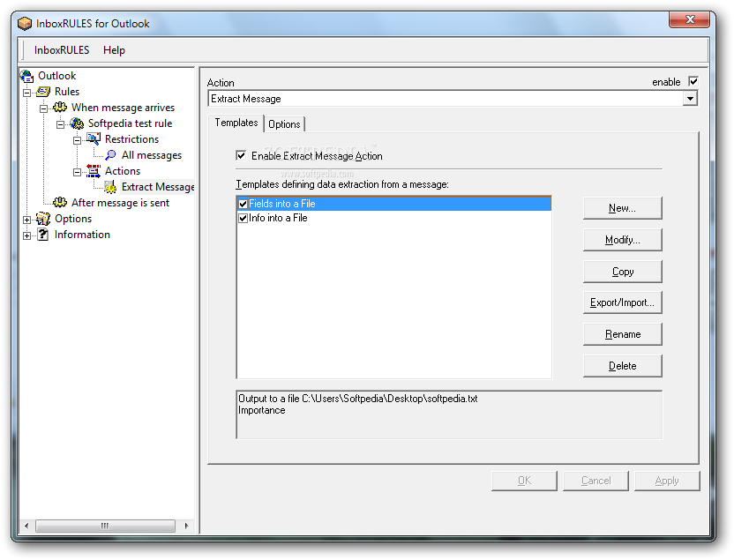Viewport: 734px width, 560px height.
Task: Click the Apply button
Action: pos(667,481)
